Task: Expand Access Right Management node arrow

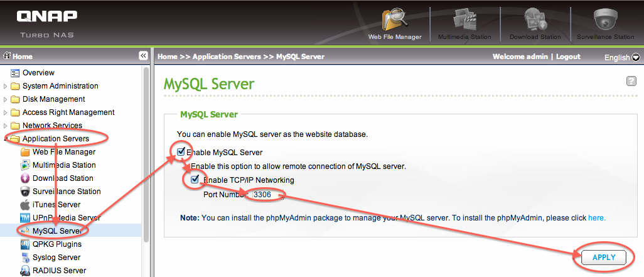Action: (5, 112)
